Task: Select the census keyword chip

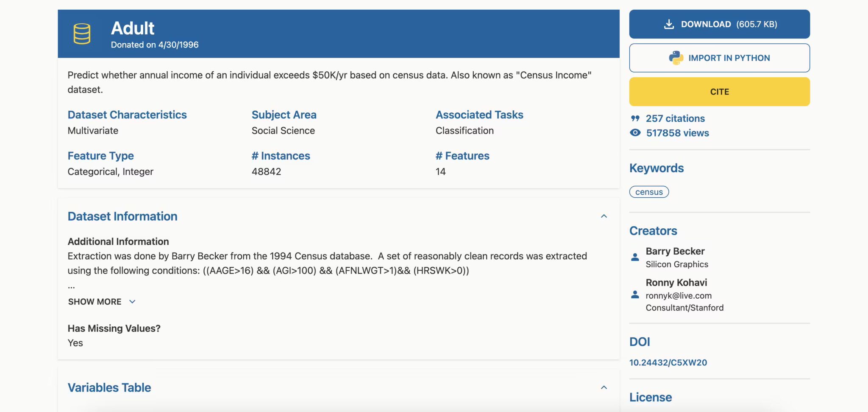Action: tap(649, 192)
